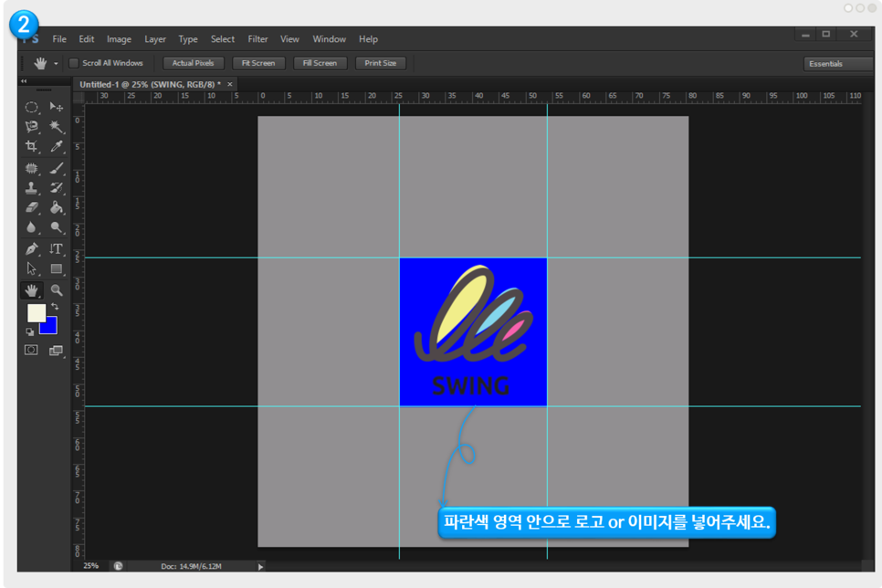Select the Brush tool
The height and width of the screenshot is (588, 882).
click(57, 168)
